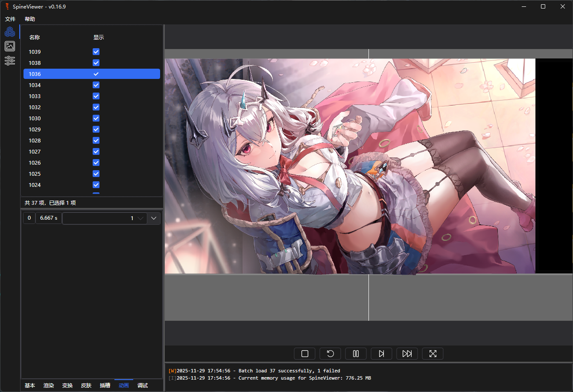Click the fast-forward playback button

407,354
